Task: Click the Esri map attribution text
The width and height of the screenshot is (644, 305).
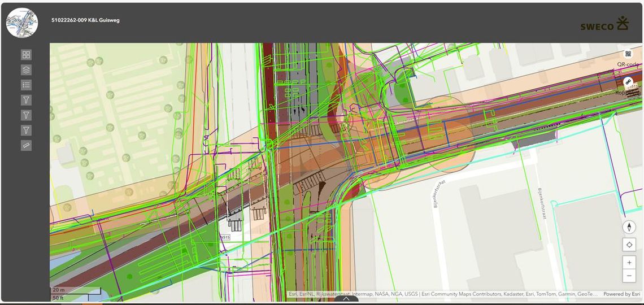Action: coord(443,294)
